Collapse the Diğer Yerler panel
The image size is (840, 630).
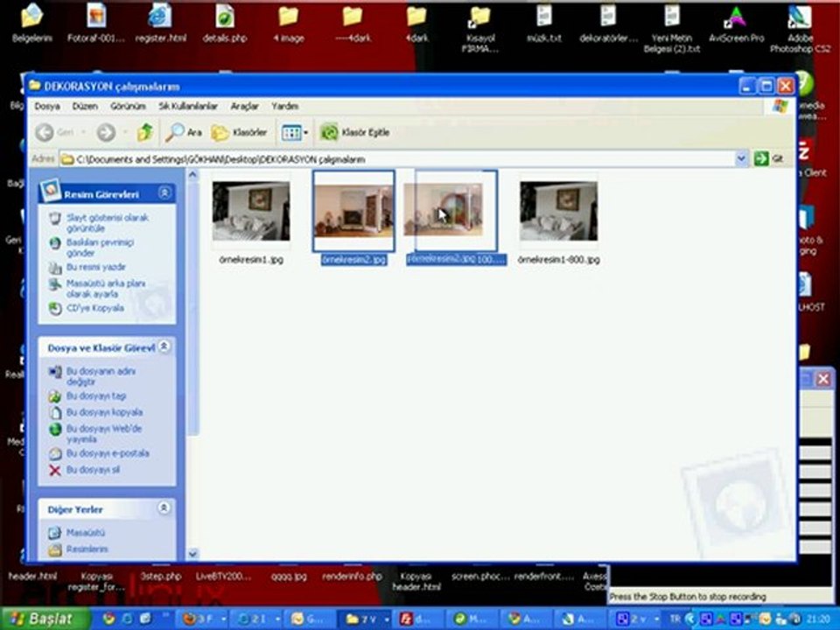click(164, 508)
